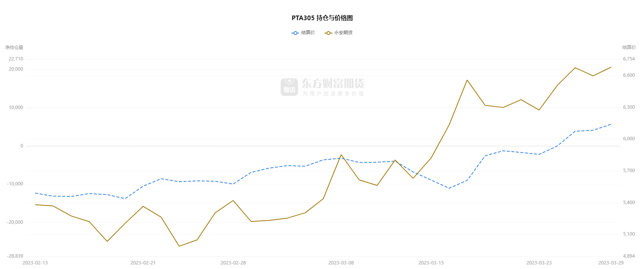Screen dimensions: 644x269
Task: Click the blue circle marker beside 结算价
Action: click(295, 33)
